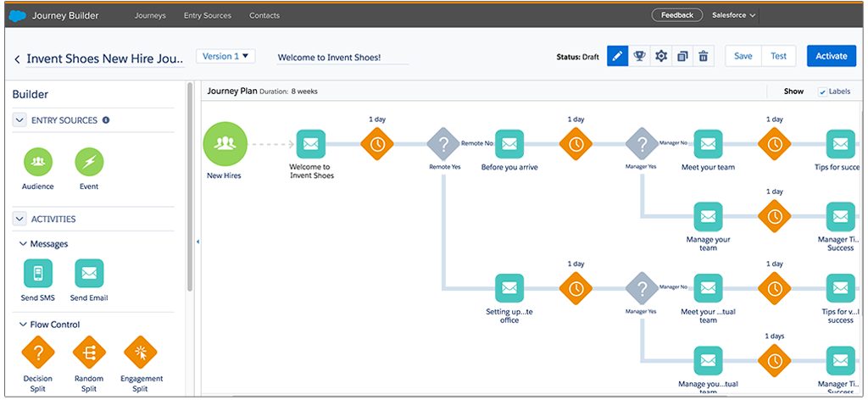Collapse the Flow Control group
The height and width of the screenshot is (400, 868).
click(23, 325)
